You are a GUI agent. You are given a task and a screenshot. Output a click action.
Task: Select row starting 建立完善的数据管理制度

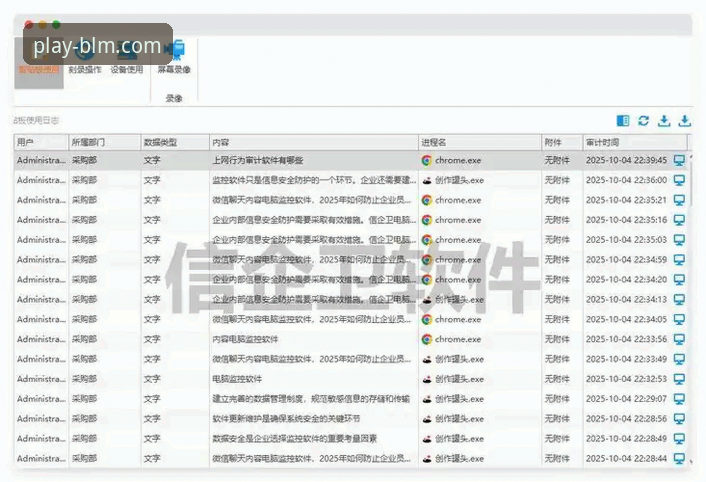tap(351, 399)
